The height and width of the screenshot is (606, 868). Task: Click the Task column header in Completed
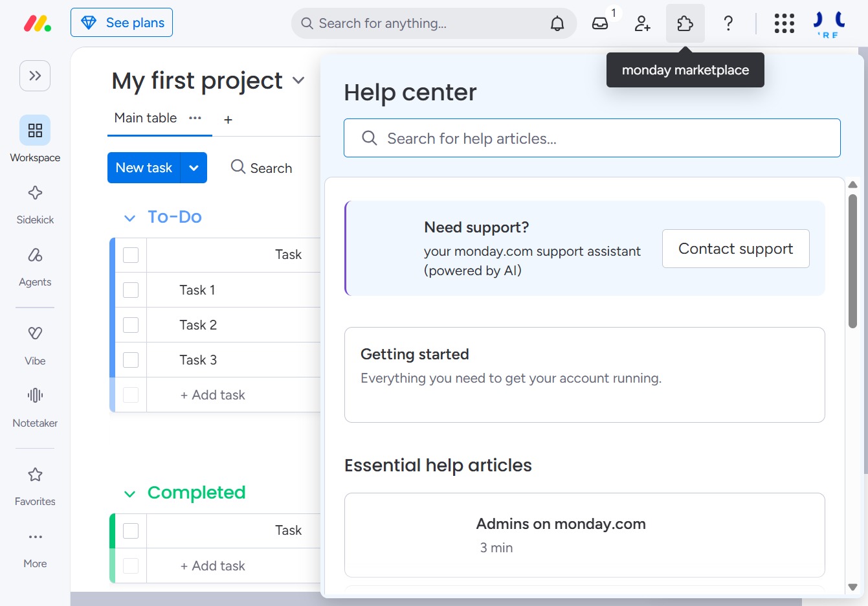[x=288, y=530]
